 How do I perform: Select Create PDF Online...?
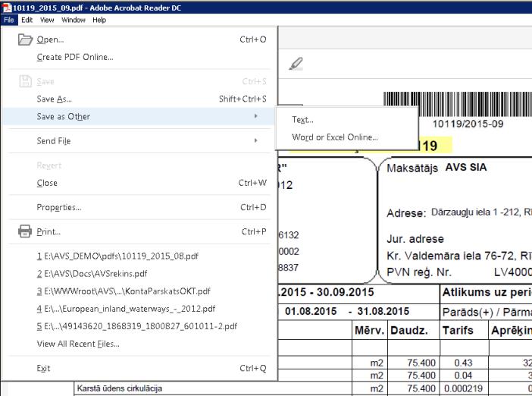[139, 57]
